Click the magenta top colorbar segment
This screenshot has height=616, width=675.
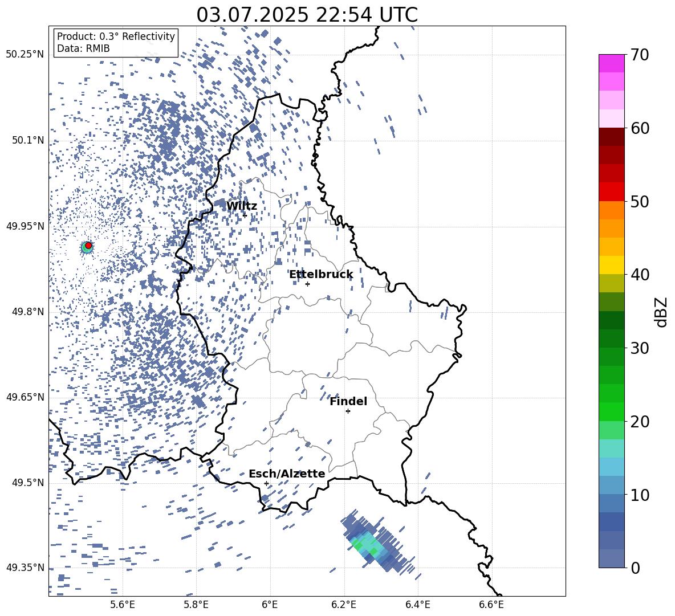click(611, 63)
